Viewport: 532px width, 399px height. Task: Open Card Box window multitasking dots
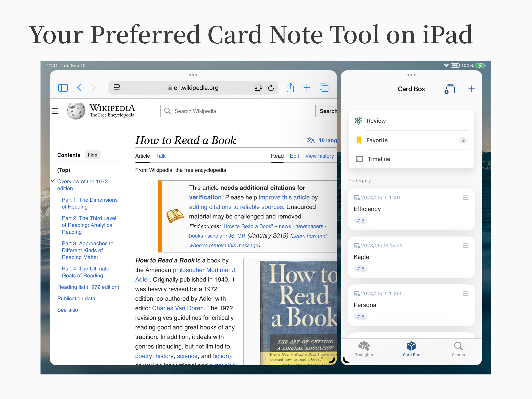411,75
